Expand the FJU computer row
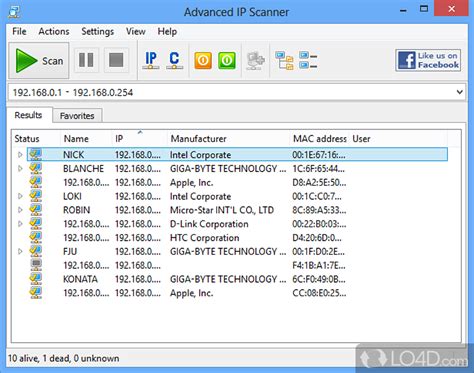474x373 pixels. 20,251
